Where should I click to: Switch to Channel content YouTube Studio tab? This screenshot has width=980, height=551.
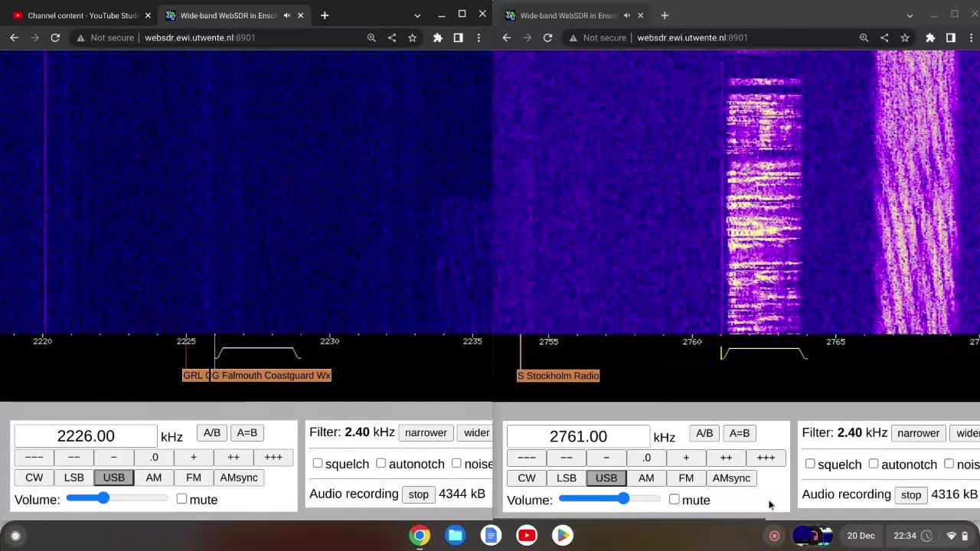coord(80,15)
